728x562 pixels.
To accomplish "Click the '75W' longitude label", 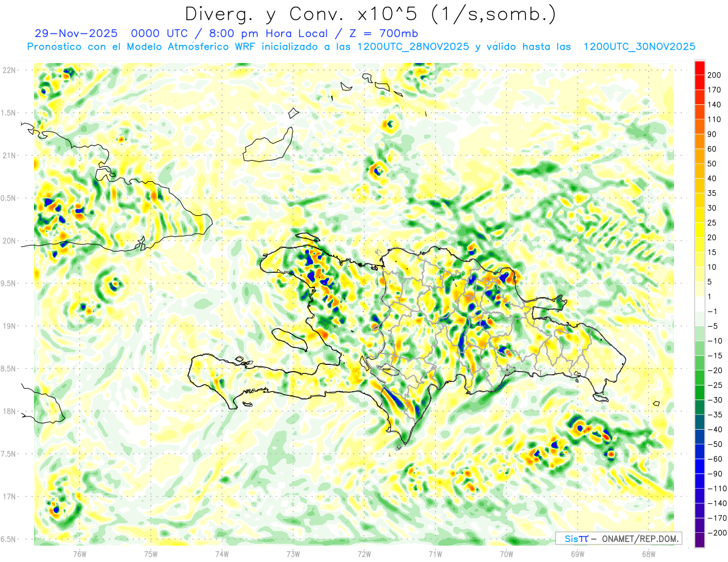I will point(150,554).
